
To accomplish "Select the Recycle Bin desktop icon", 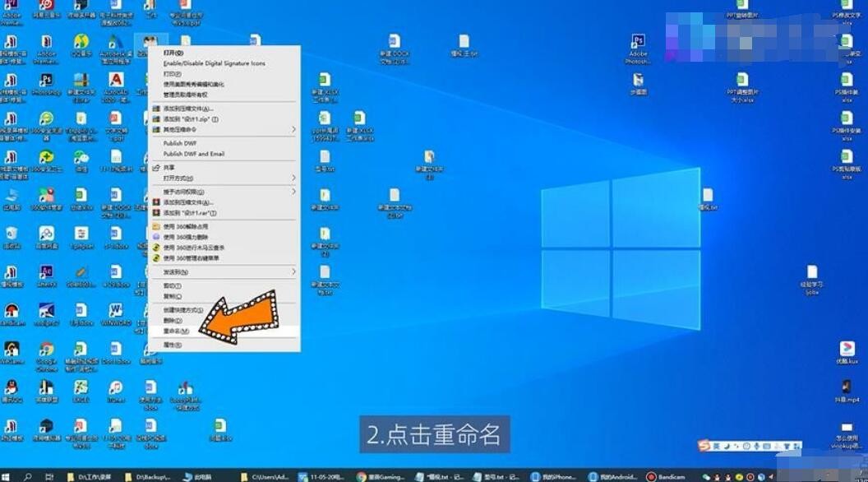I will coord(12,239).
